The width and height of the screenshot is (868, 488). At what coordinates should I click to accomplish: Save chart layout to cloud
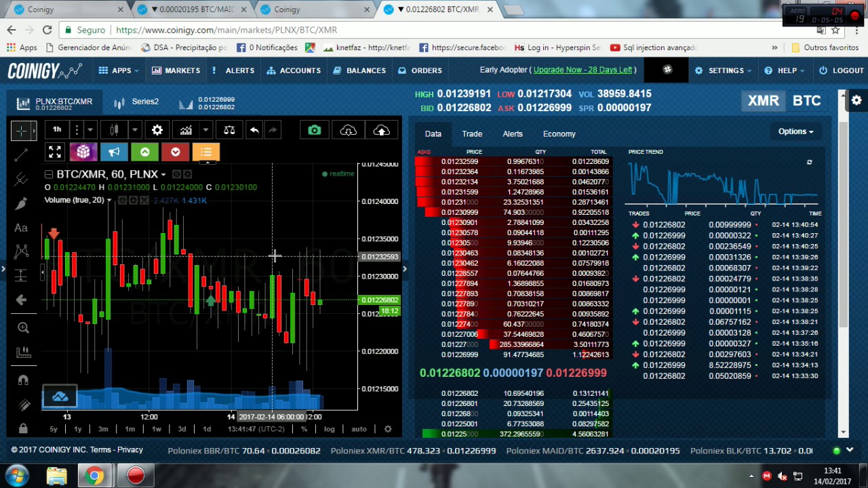(381, 130)
